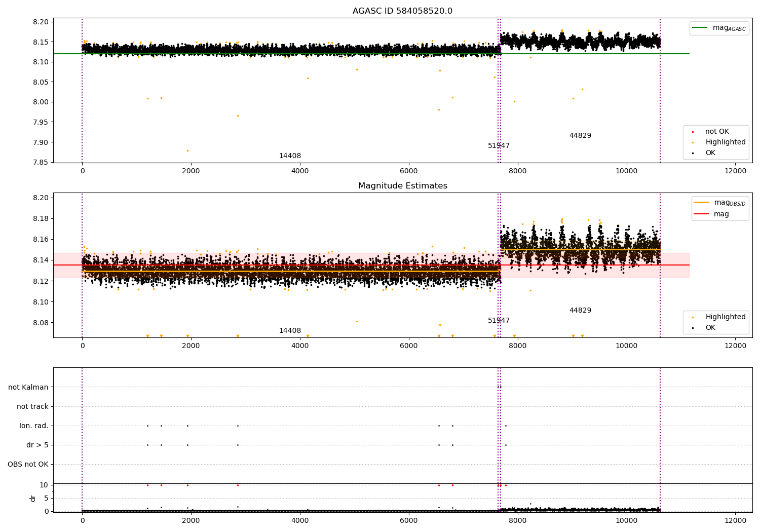Click obsid label 14408 in Magnitude Estimates plot

pyautogui.click(x=290, y=331)
